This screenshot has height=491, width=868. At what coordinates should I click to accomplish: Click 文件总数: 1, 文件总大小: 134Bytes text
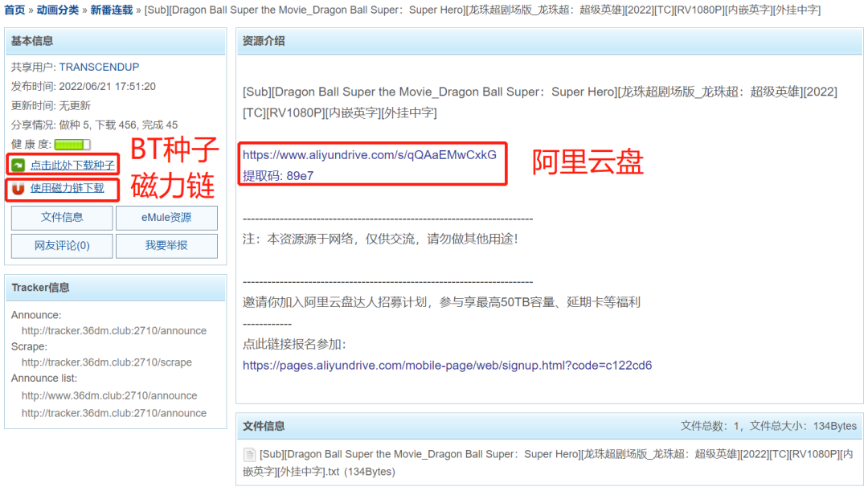coord(768,426)
